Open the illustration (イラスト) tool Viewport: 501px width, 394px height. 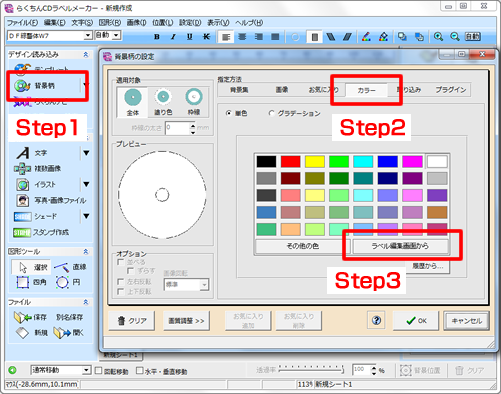[46, 184]
